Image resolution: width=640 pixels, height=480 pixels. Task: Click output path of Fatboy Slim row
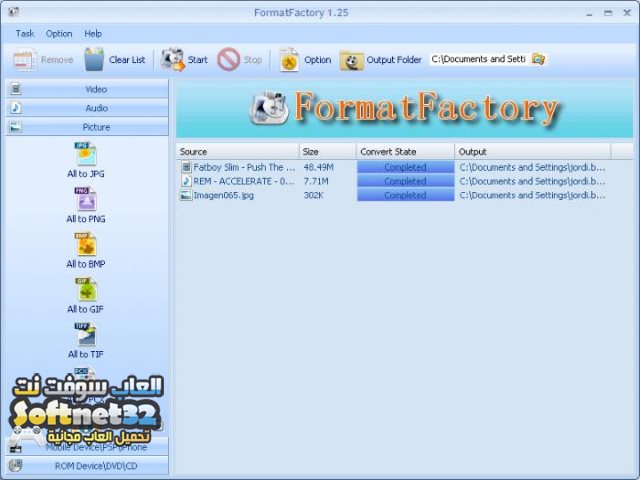532,167
